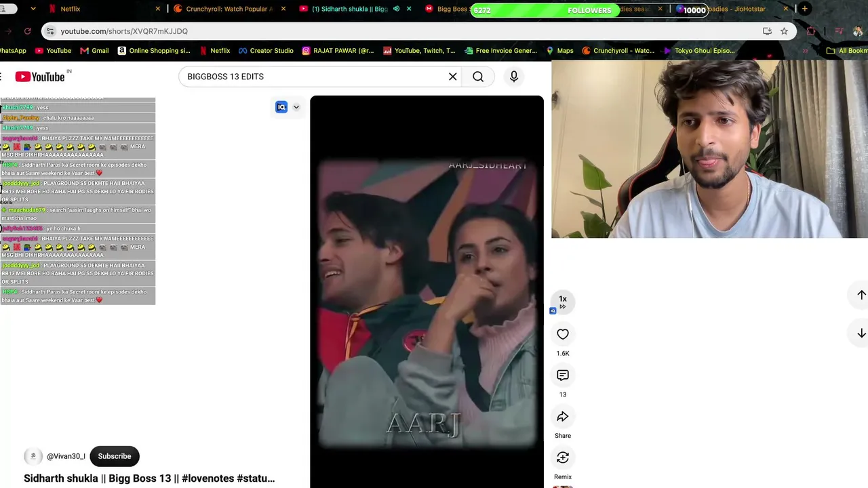The height and width of the screenshot is (488, 868).
Task: Open the install or cast icon in the address bar
Action: tap(767, 31)
